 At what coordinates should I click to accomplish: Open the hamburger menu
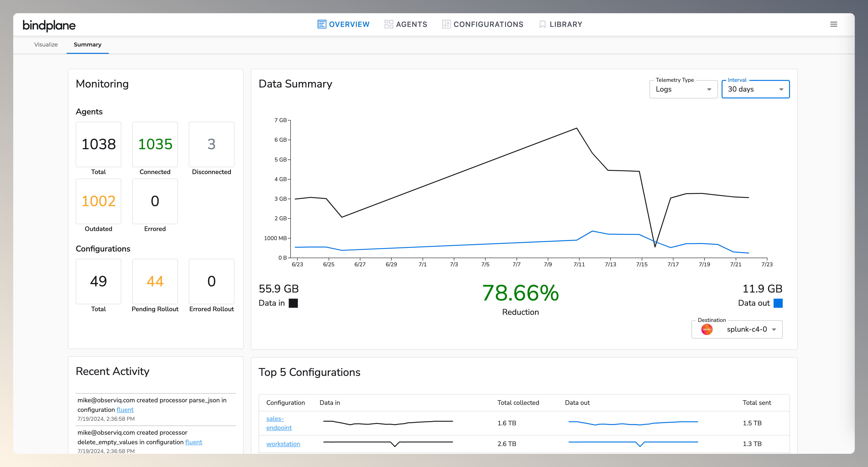pyautogui.click(x=834, y=24)
